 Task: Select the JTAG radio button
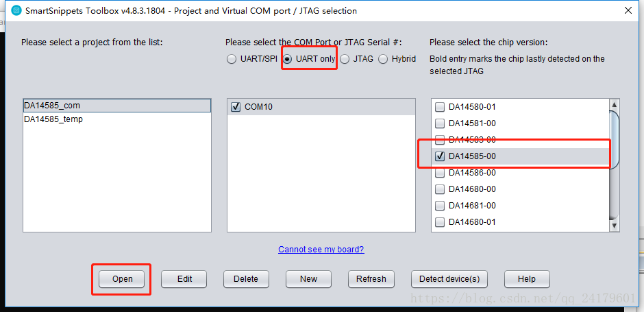(x=345, y=59)
